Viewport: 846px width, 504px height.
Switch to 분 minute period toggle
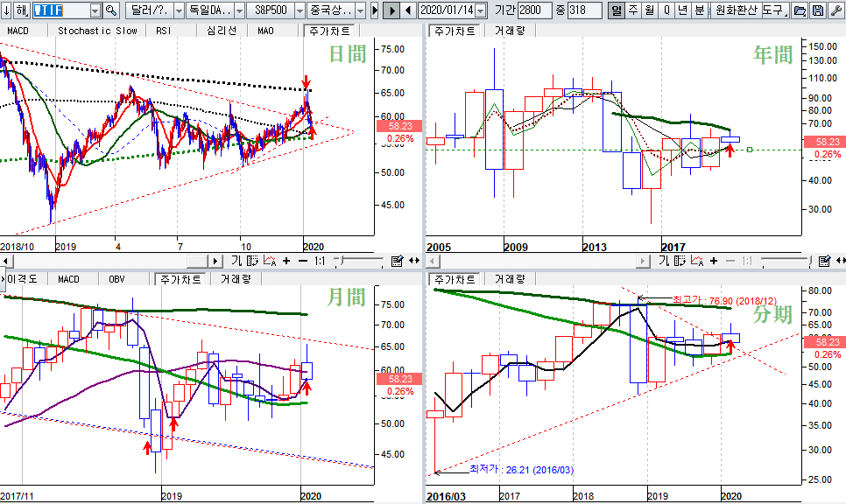pos(699,10)
